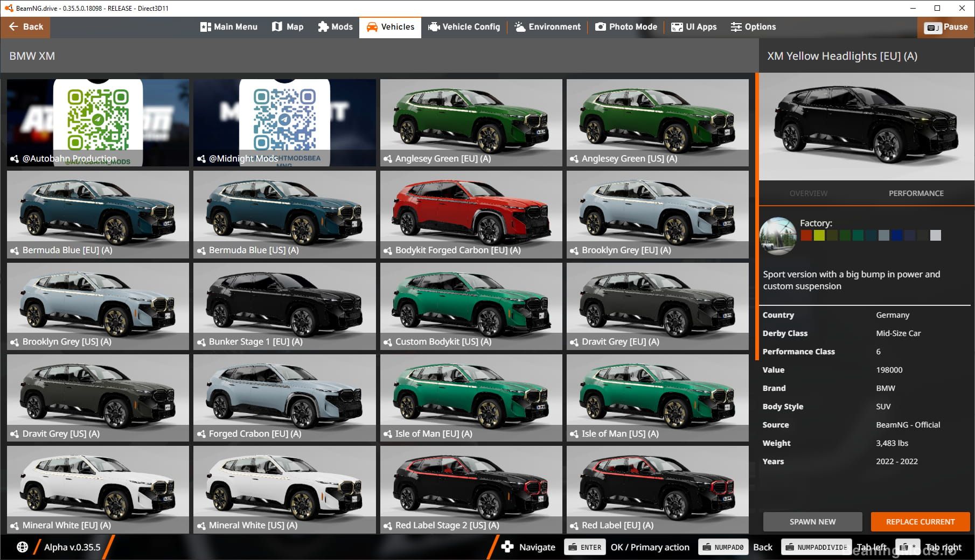Select Dravit Grey [EU] (A) configuration
This screenshot has height=560, width=975.
[657, 306]
